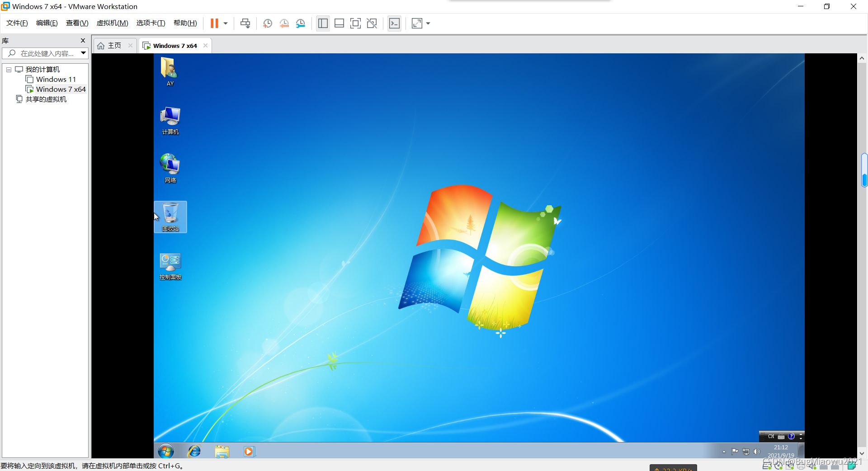The width and height of the screenshot is (868, 471).
Task: Click the VM viewport scroll up arrow
Action: [862, 58]
